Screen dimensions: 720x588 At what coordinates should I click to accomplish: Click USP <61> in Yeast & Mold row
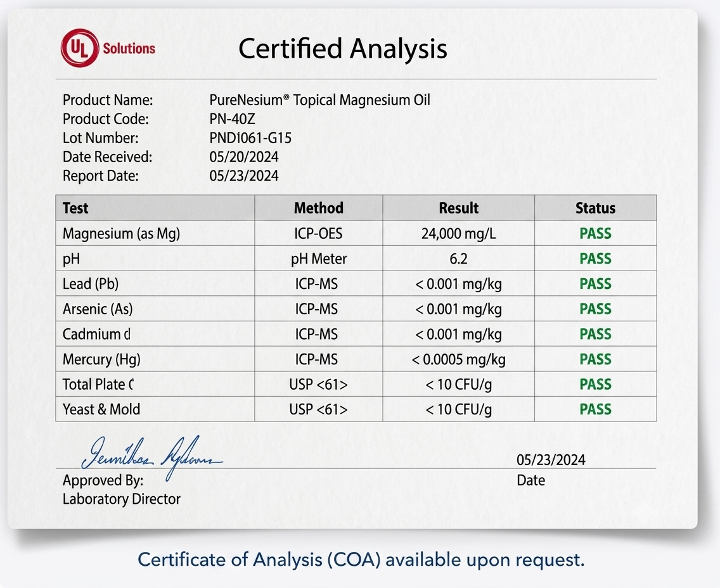319,409
